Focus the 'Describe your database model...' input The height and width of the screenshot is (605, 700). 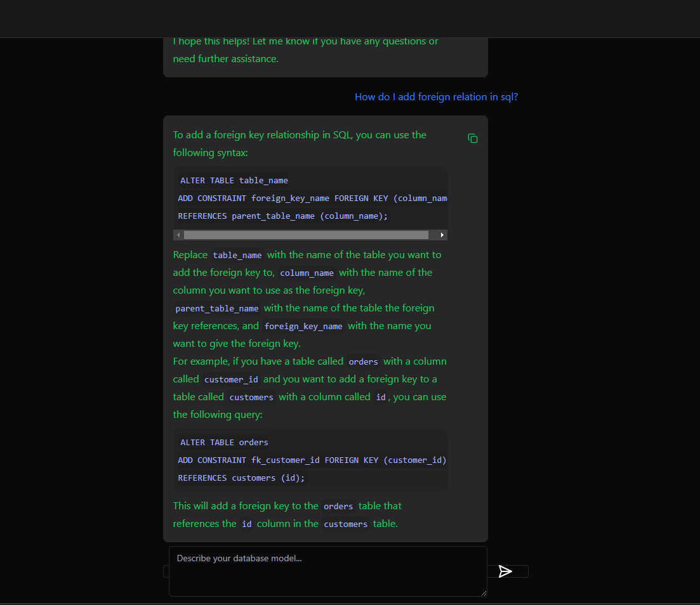click(x=327, y=571)
